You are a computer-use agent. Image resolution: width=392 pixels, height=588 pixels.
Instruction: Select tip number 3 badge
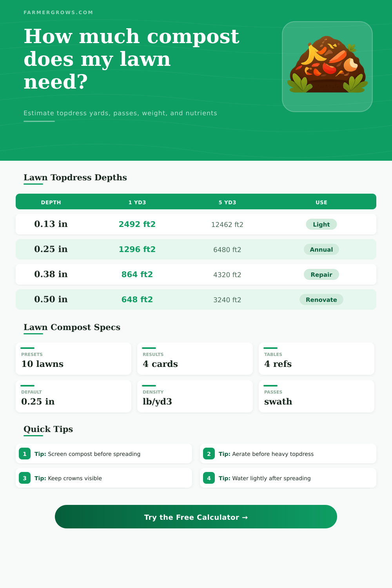tap(25, 478)
